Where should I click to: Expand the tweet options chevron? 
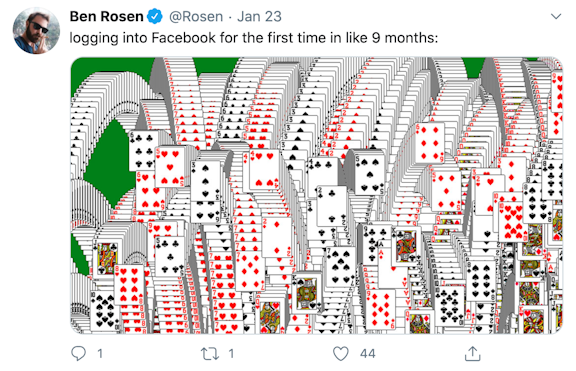click(x=556, y=17)
